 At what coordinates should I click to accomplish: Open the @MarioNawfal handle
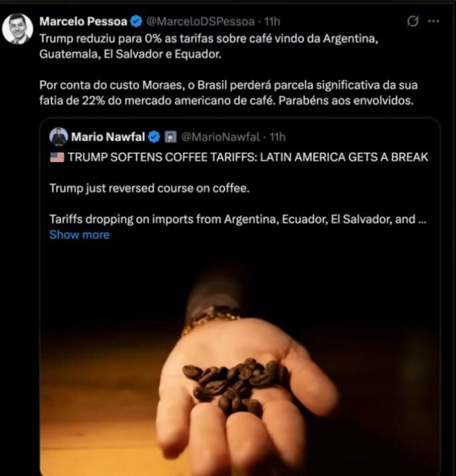(221, 137)
